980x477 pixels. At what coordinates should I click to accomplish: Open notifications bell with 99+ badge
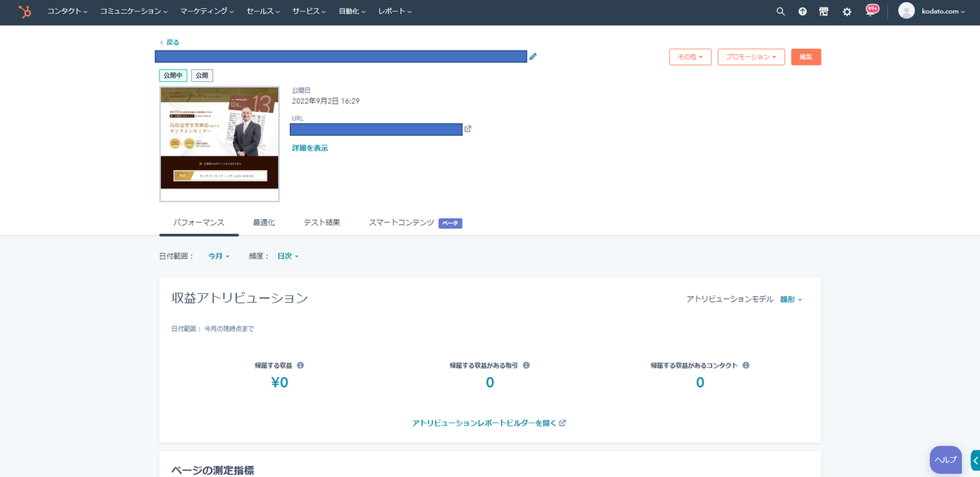tap(871, 10)
